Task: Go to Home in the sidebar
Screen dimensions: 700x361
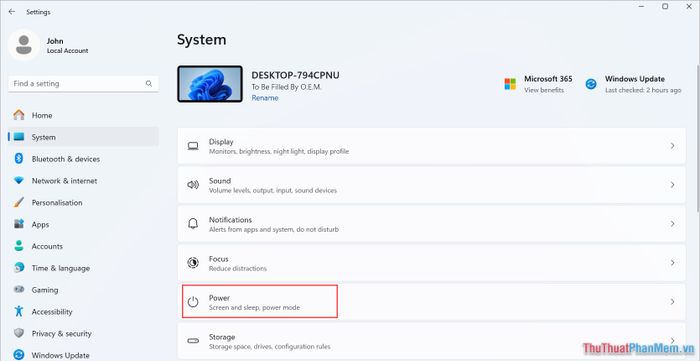Action: click(x=42, y=115)
